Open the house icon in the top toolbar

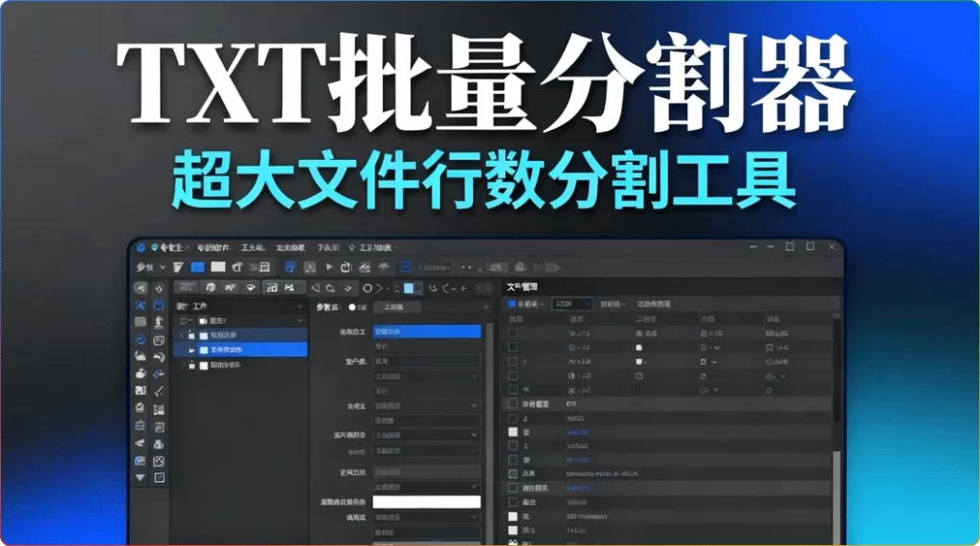pyautogui.click(x=237, y=267)
